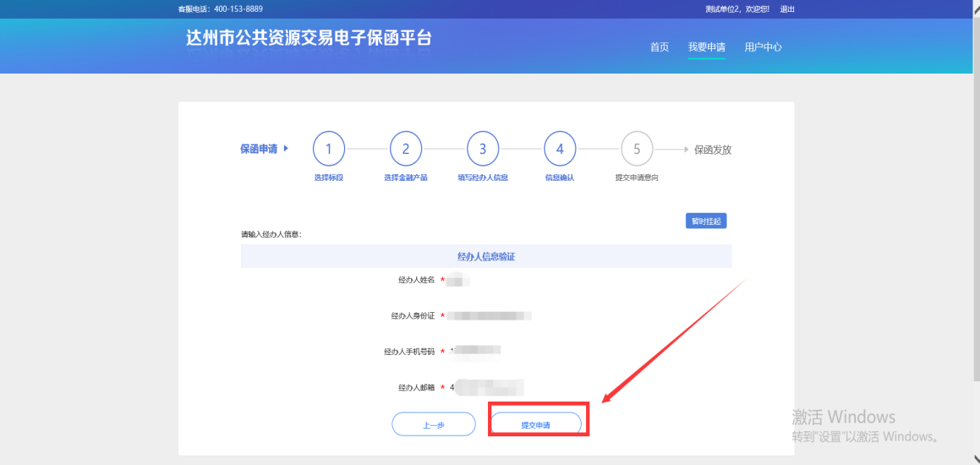This screenshot has width=980, height=465.
Task: Click the 保函发放 label after step 5
Action: coord(712,150)
